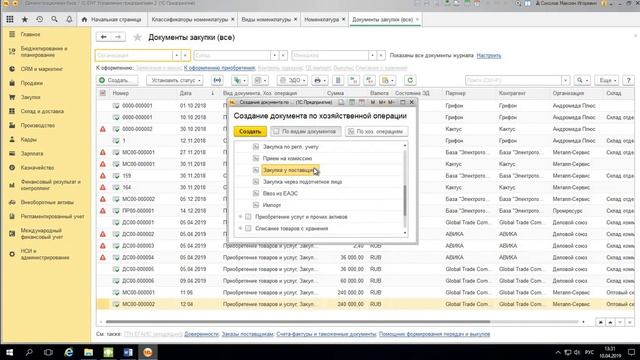Open the К оформлению приобретения link

[x=220, y=68]
